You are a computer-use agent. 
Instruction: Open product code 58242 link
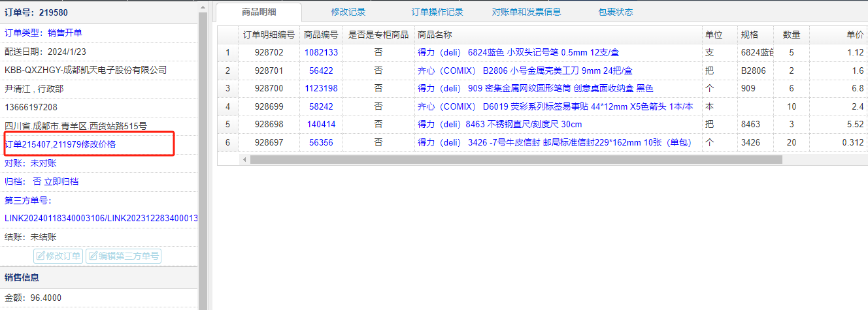[321, 106]
